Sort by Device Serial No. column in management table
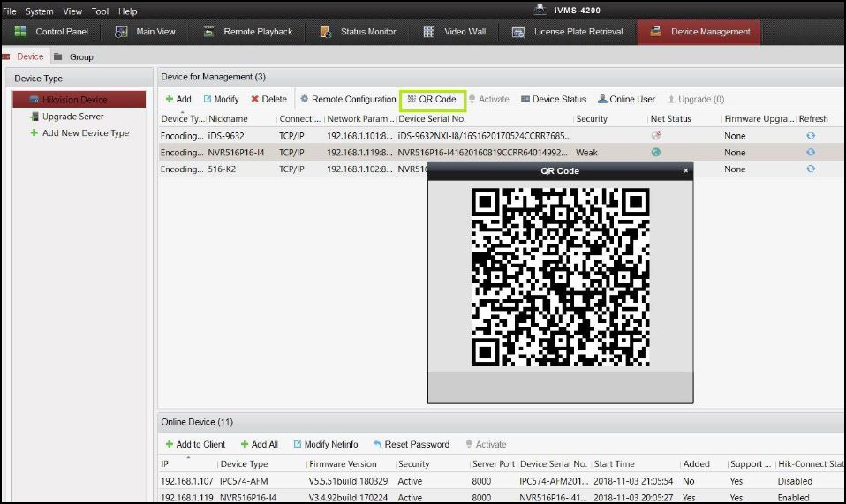This screenshot has width=846, height=504. [432, 119]
